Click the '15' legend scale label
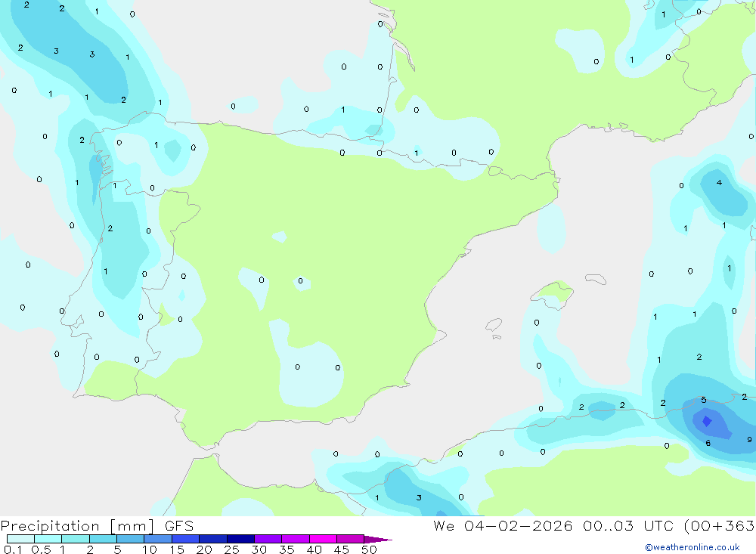This screenshot has height=554, width=756. [x=177, y=549]
